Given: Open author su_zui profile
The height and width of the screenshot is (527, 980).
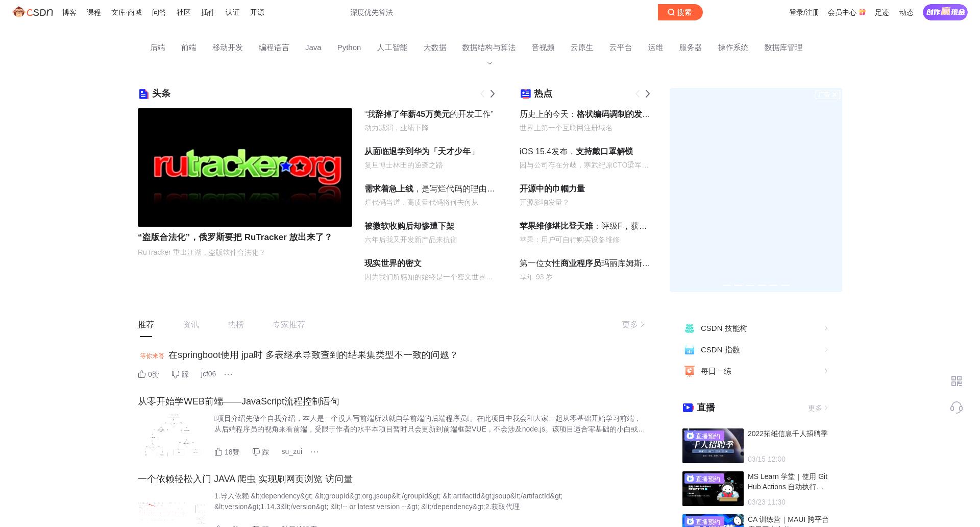Looking at the screenshot, I should click(x=291, y=452).
